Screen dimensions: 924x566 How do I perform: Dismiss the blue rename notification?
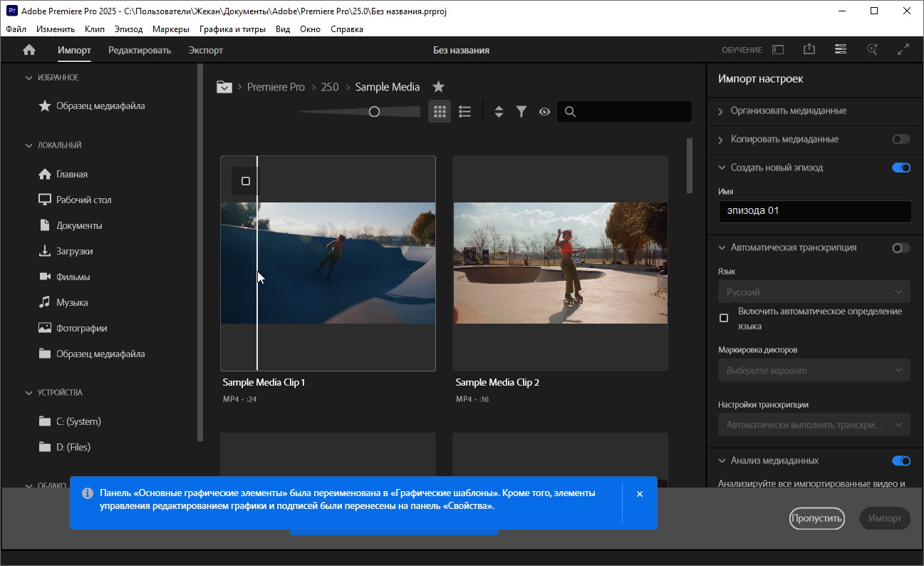point(639,493)
